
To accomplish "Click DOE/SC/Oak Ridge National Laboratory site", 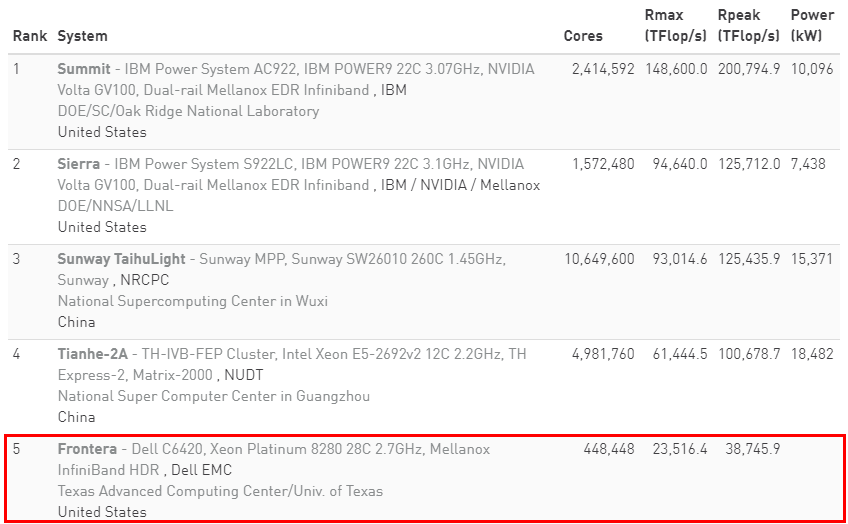I will pyautogui.click(x=188, y=111).
